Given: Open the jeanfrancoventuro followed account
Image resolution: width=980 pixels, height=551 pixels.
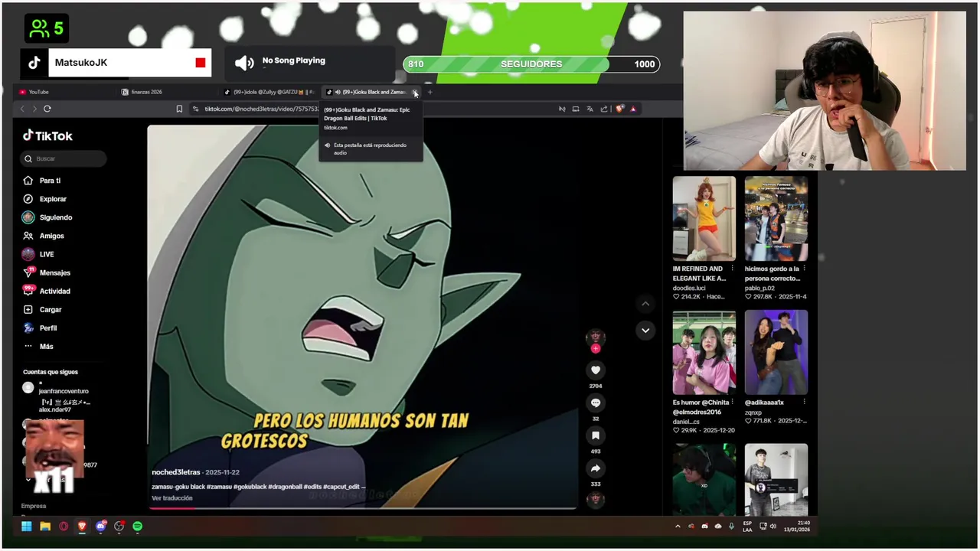Looking at the screenshot, I should (x=55, y=388).
